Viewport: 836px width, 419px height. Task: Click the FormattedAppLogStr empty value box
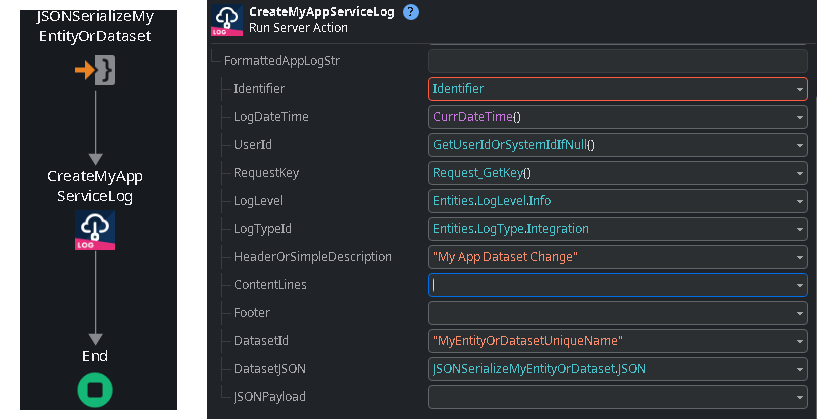[x=617, y=61]
